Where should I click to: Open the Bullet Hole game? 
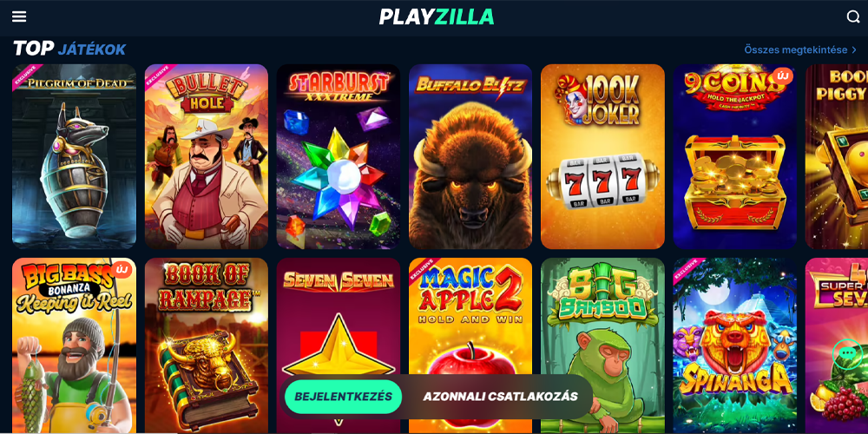coord(207,156)
